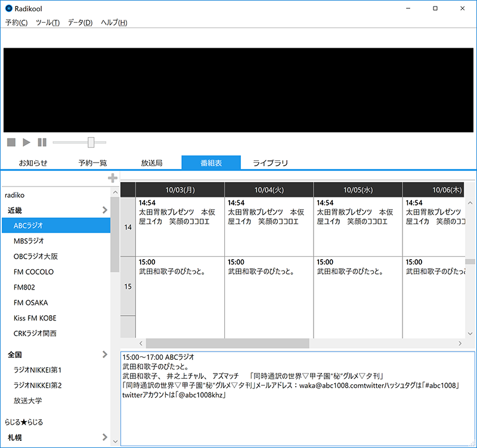Click the Radikool app icon in title bar

[9, 8]
